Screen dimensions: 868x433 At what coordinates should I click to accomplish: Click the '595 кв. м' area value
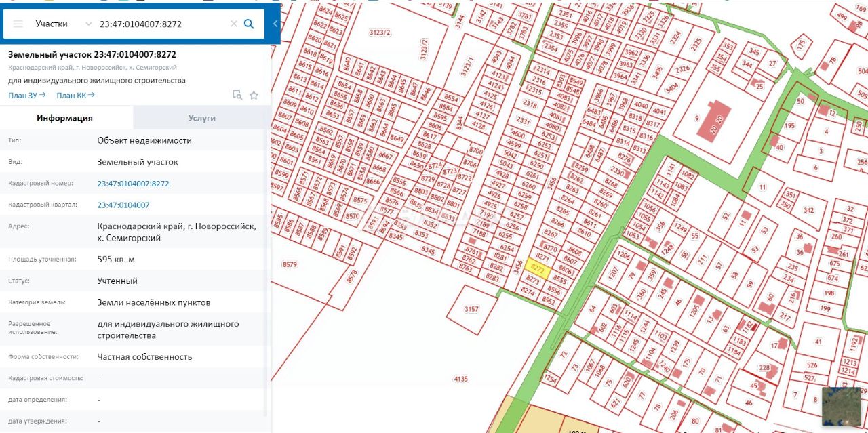(116, 260)
